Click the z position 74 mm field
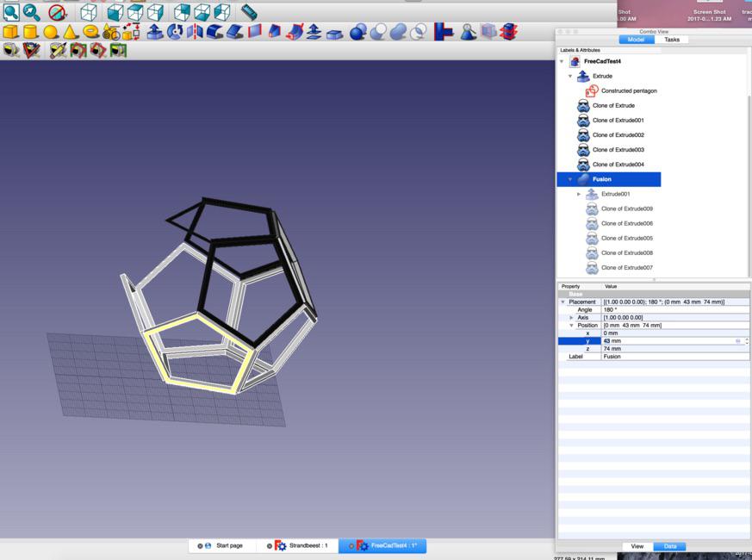The width and height of the screenshot is (752, 560). [x=675, y=349]
